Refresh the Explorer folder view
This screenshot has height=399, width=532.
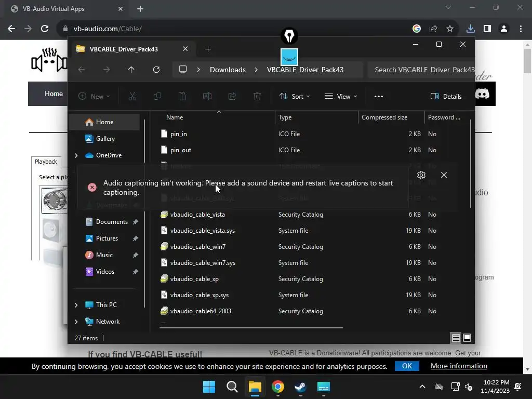coord(156,70)
